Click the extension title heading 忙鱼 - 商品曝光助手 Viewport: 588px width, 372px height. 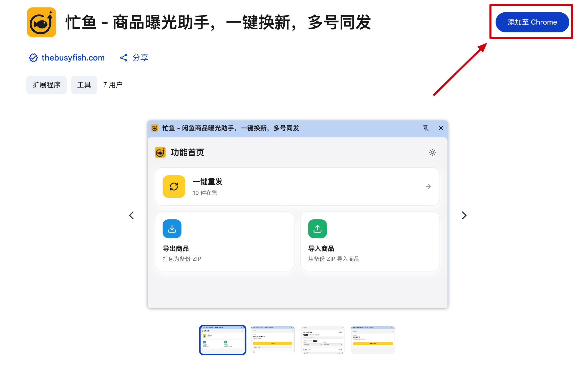218,22
